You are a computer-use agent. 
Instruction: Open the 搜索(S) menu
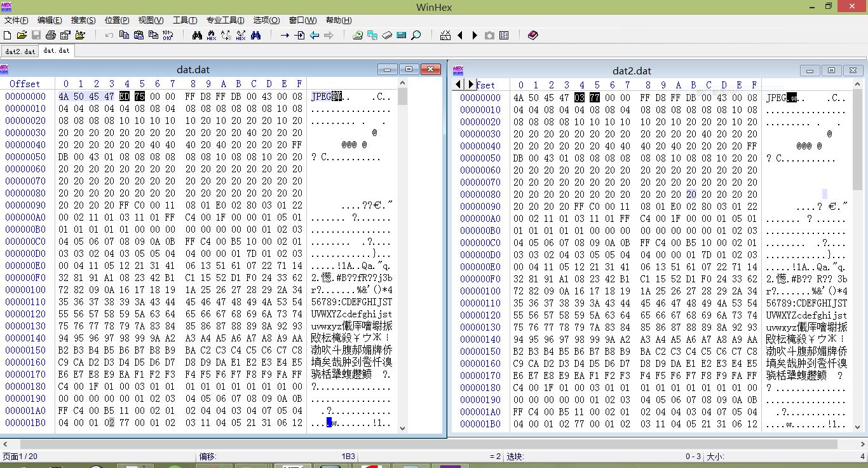pyautogui.click(x=83, y=20)
